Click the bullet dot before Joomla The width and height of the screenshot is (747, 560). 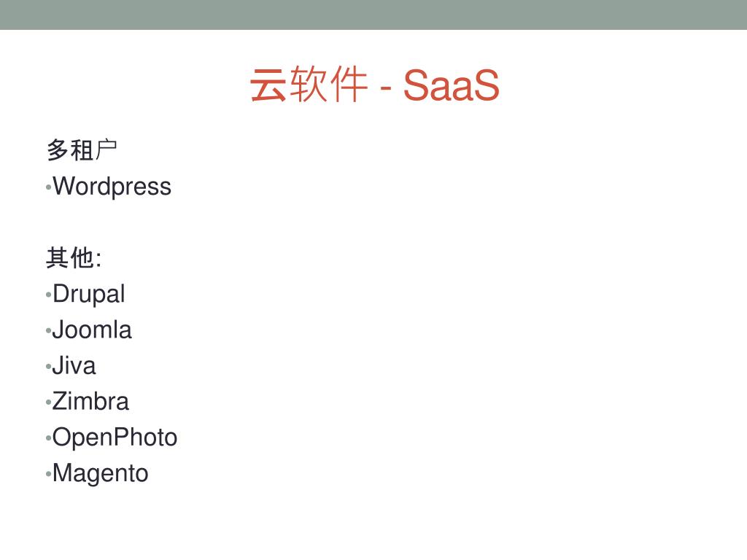[48, 331]
